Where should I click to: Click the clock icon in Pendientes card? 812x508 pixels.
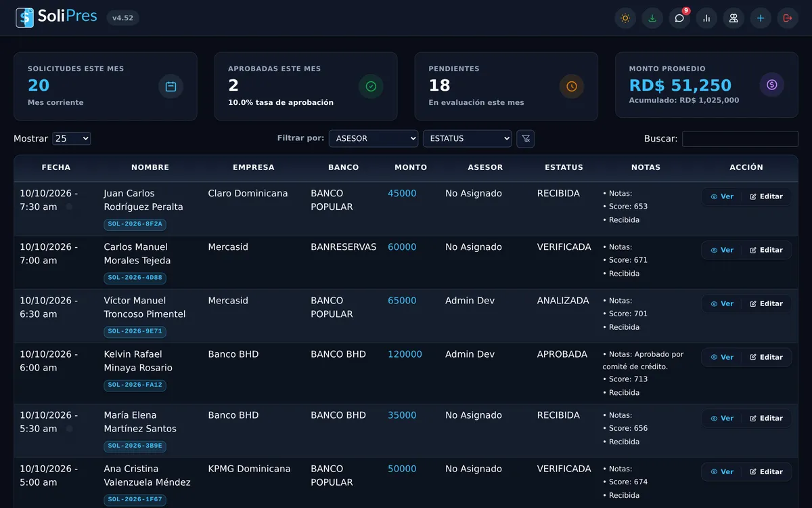[x=572, y=87]
